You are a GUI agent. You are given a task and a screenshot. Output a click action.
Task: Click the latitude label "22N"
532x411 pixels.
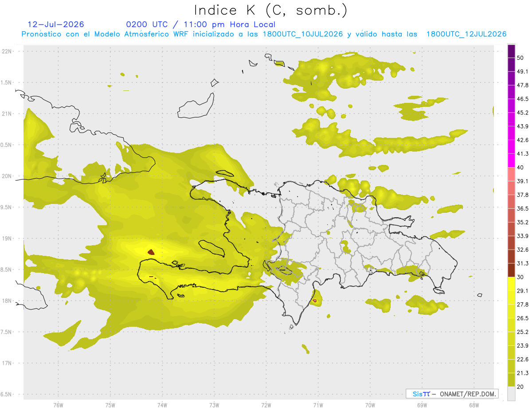[x=7, y=51]
